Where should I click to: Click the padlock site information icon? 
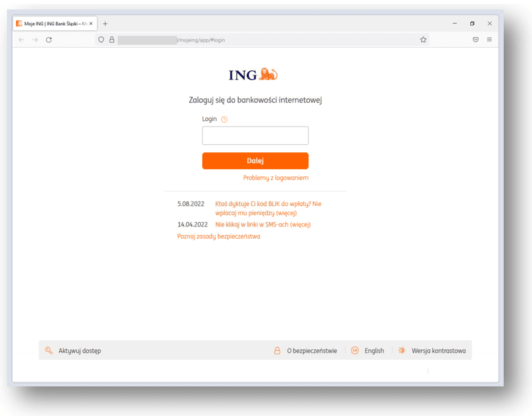111,40
